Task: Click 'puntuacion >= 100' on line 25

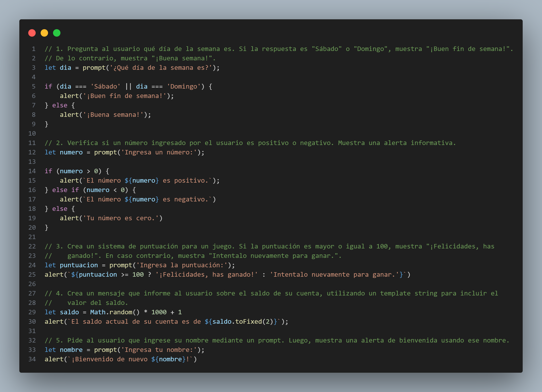Action: [x=111, y=275]
